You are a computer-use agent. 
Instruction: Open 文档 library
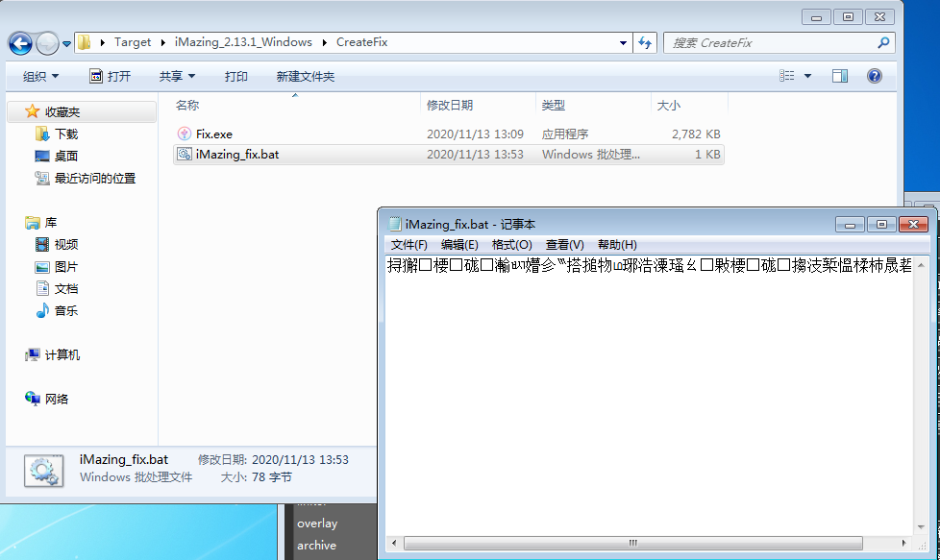pos(66,289)
